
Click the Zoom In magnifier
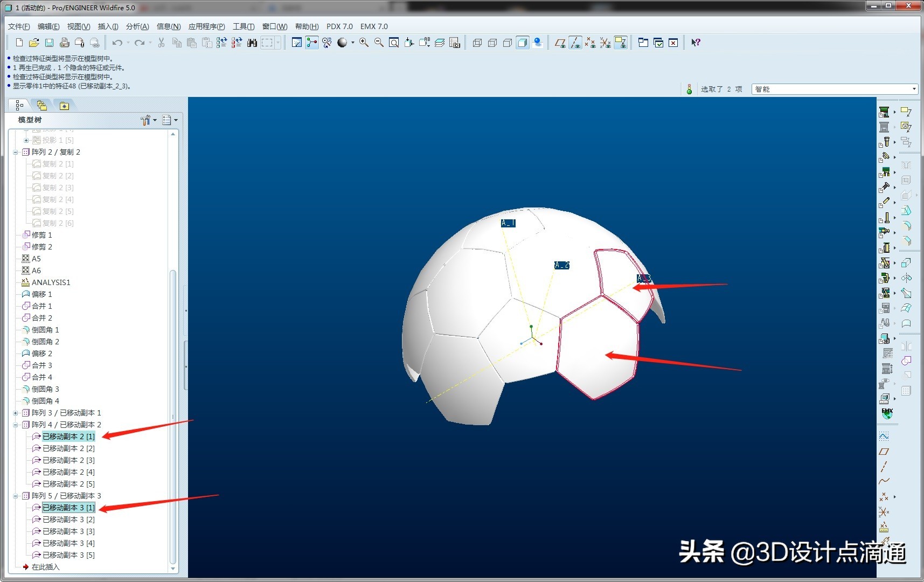[364, 43]
